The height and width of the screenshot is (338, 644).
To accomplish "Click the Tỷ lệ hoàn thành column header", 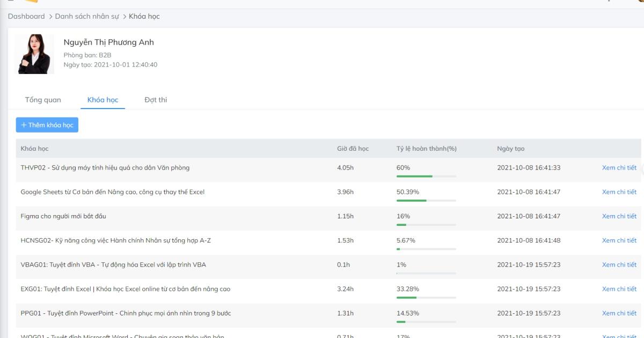I will (x=426, y=149).
